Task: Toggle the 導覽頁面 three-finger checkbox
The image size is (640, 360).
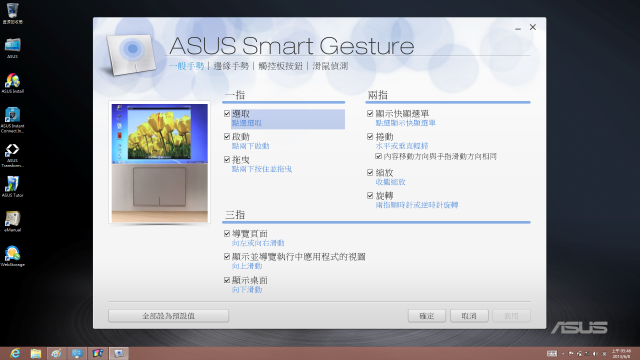Action: 227,233
